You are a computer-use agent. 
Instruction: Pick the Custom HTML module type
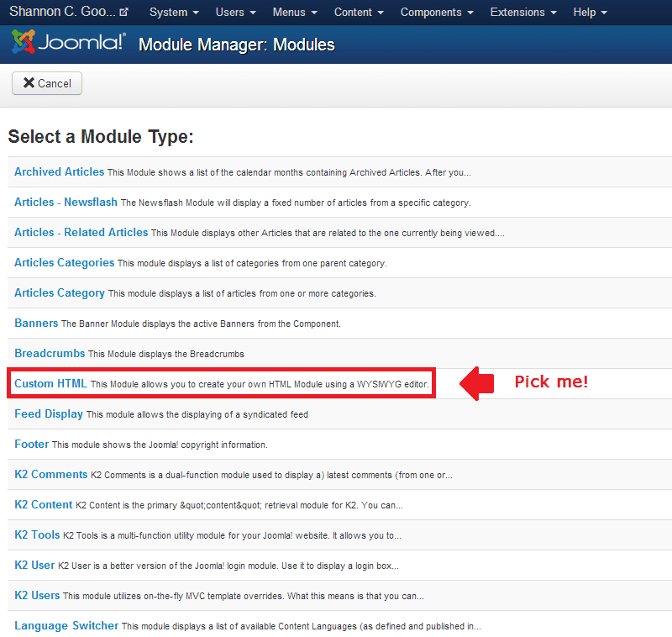pos(50,384)
